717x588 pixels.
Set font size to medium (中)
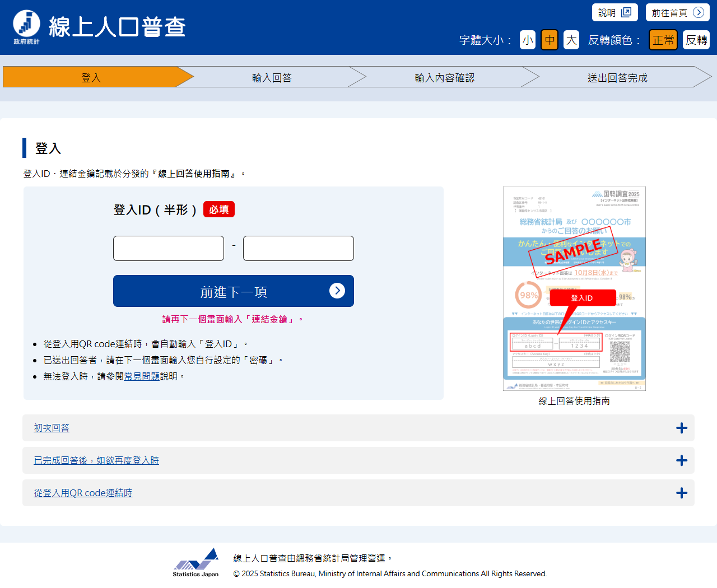(x=550, y=40)
